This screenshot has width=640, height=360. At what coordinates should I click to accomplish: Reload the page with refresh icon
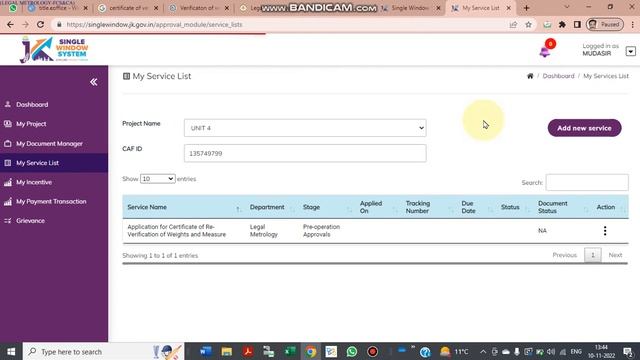pos(40,24)
